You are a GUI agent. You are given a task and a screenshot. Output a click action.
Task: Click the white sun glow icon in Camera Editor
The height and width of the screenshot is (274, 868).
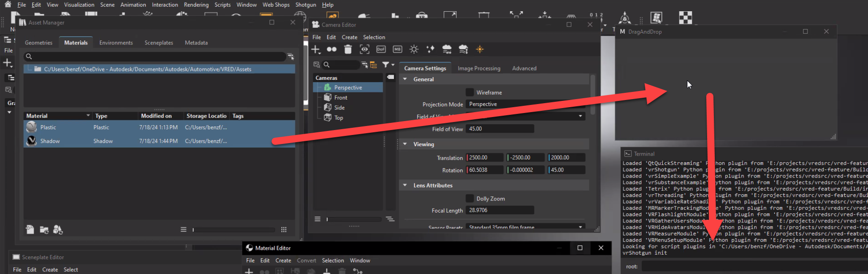click(x=414, y=49)
